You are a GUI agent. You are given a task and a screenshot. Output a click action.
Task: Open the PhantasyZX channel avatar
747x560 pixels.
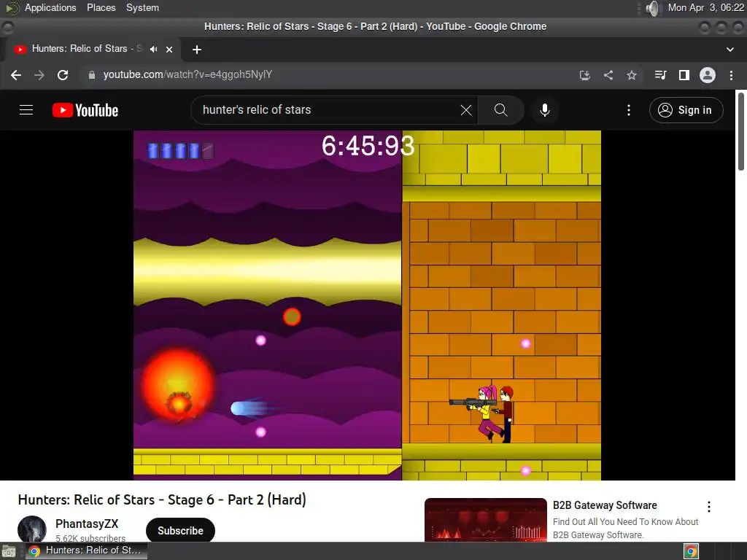32,529
